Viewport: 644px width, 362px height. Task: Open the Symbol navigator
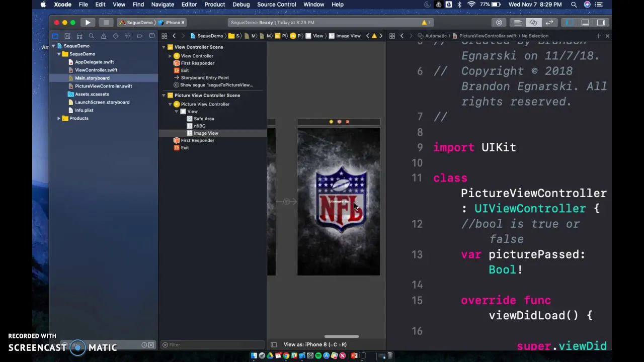79,36
